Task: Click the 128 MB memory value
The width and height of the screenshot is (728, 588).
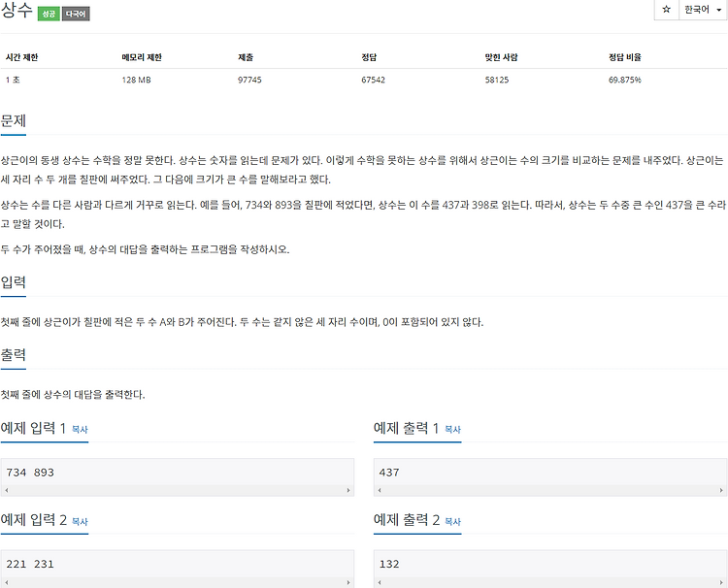Action: tap(137, 80)
